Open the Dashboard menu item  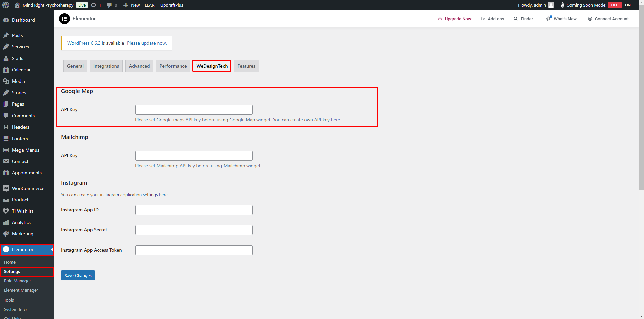27,20
